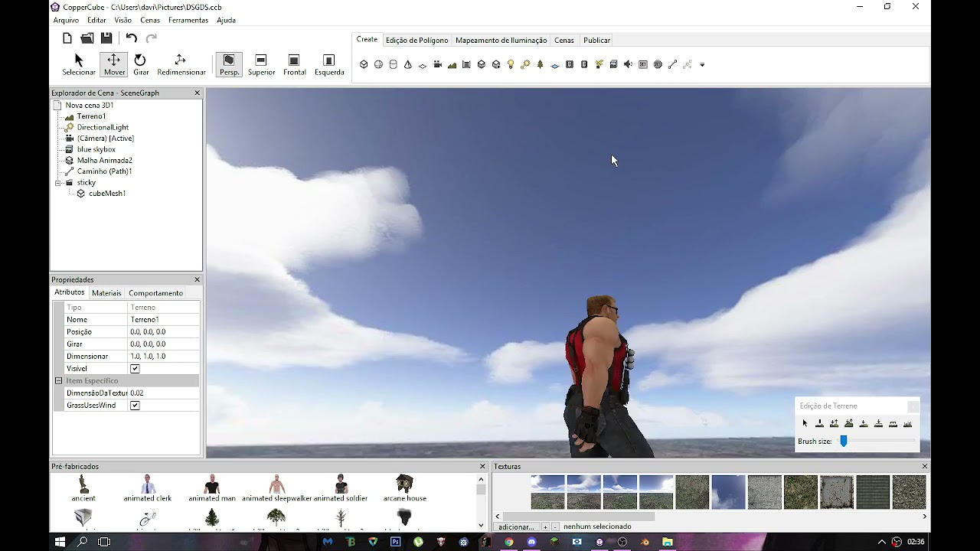
Task: Create a cone mesh from toolbar
Action: pyautogui.click(x=407, y=64)
